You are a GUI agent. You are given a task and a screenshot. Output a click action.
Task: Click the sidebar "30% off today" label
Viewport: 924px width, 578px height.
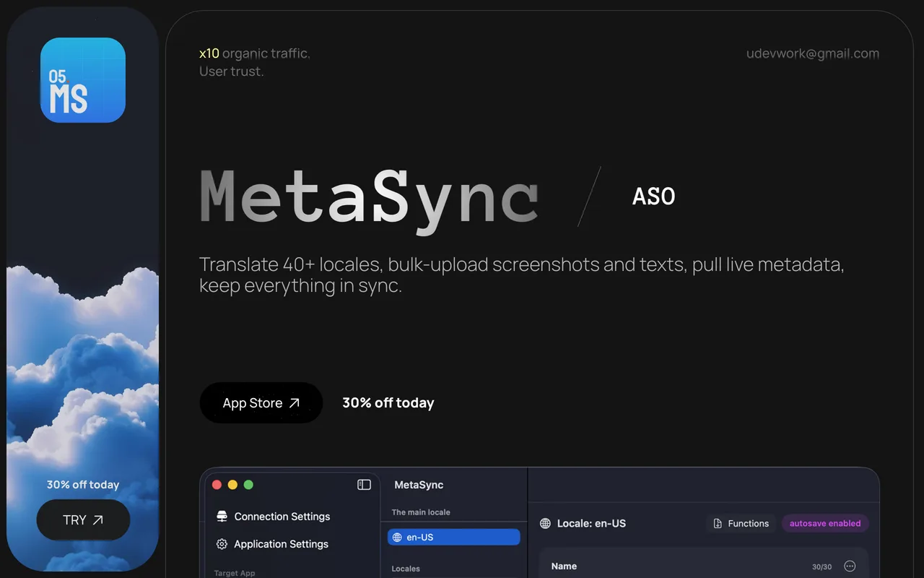pyautogui.click(x=83, y=485)
